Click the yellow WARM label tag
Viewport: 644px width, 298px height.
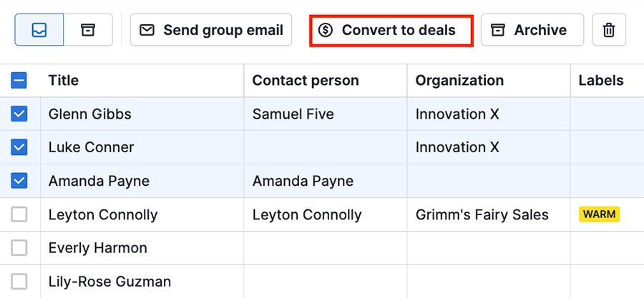(x=599, y=214)
